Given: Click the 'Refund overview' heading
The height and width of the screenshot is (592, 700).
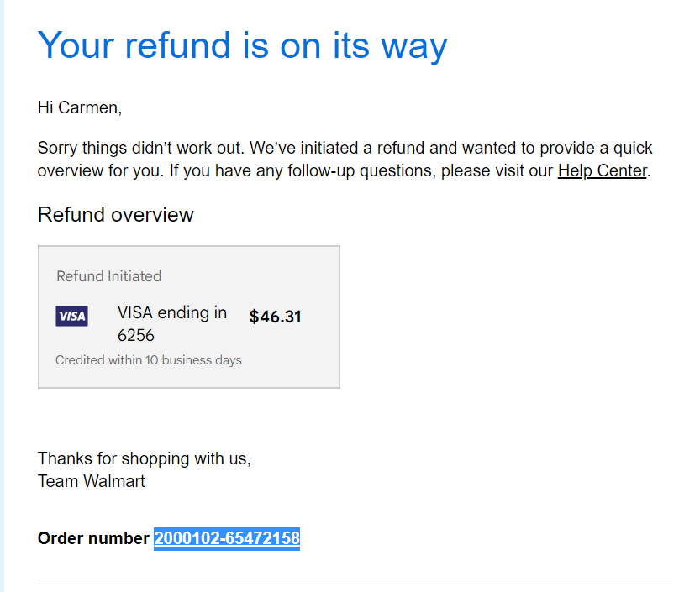Looking at the screenshot, I should (116, 215).
